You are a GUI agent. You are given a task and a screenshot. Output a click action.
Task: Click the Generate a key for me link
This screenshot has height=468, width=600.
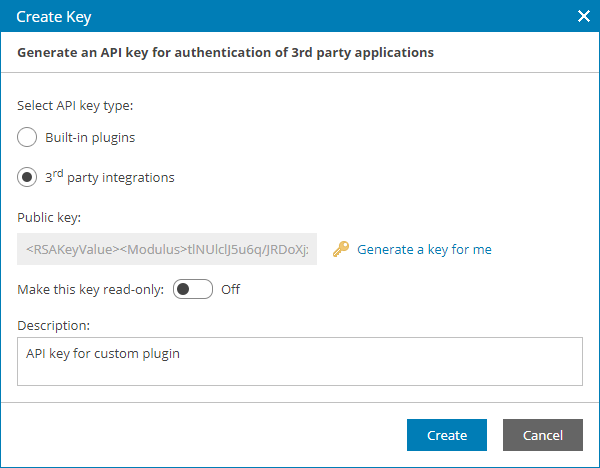424,250
